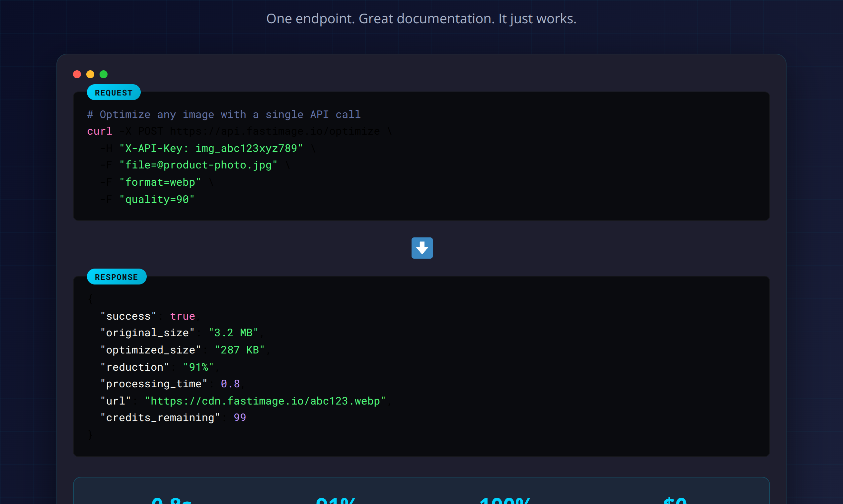Image resolution: width=843 pixels, height=504 pixels.
Task: Click the "287 KB" optimized size value
Action: click(x=240, y=350)
